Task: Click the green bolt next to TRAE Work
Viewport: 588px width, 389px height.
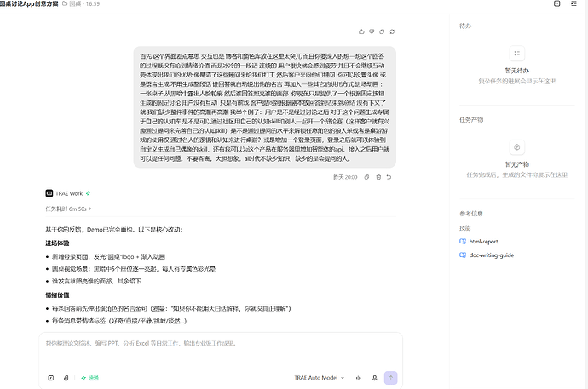Action: [x=88, y=193]
